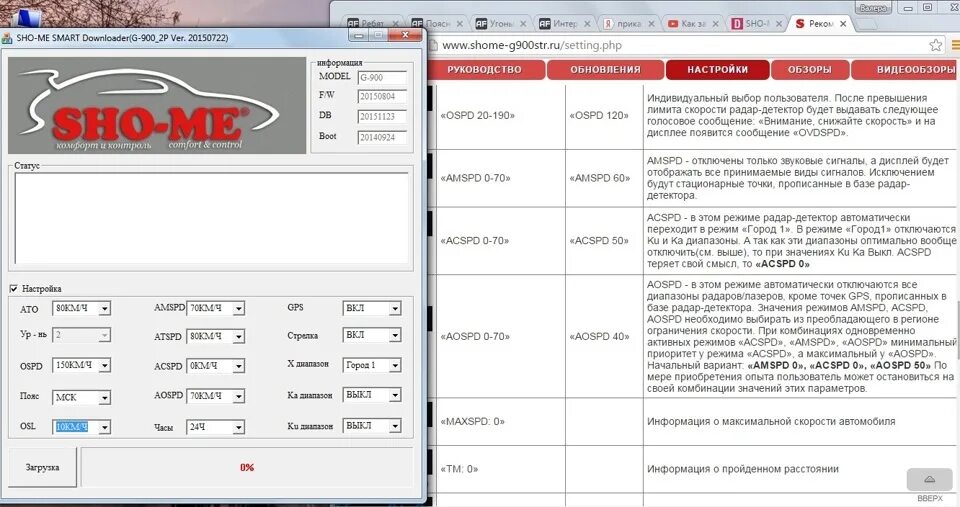Open Chrome menu hamburger icon

click(955, 45)
